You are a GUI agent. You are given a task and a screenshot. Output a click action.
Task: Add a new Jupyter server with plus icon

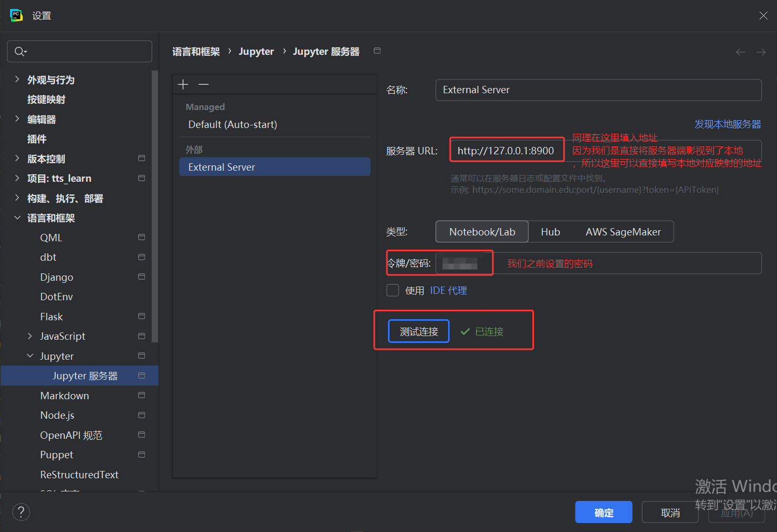click(x=183, y=84)
